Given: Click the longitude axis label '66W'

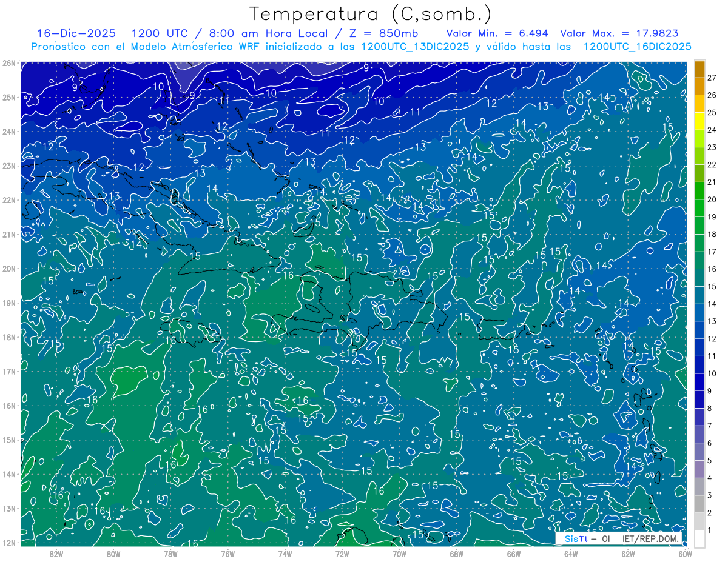Looking at the screenshot, I should pos(513,553).
